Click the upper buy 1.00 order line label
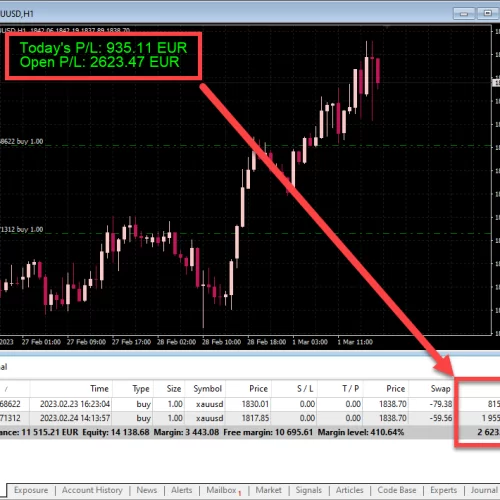Viewport: 500px width, 500px height. coord(22,141)
